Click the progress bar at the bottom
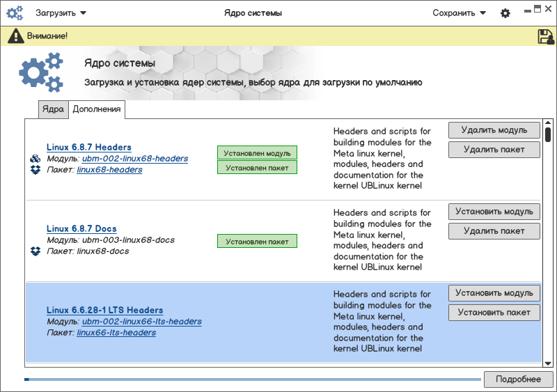Image resolution: width=557 pixels, height=392 pixels. (x=252, y=379)
